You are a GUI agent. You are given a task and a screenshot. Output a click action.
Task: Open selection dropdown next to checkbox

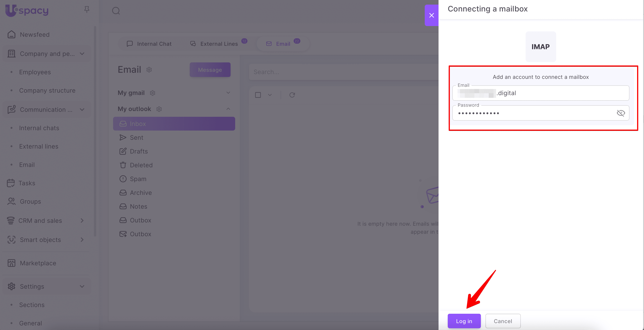coord(270,95)
